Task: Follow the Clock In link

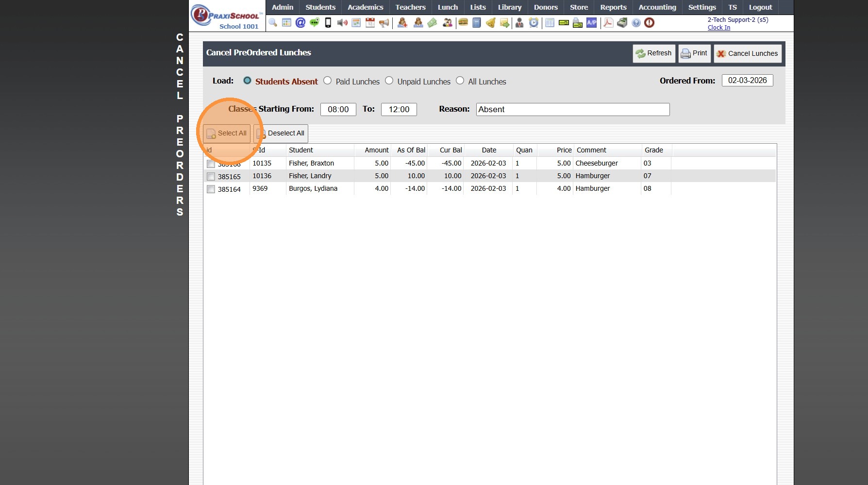Action: (x=719, y=28)
